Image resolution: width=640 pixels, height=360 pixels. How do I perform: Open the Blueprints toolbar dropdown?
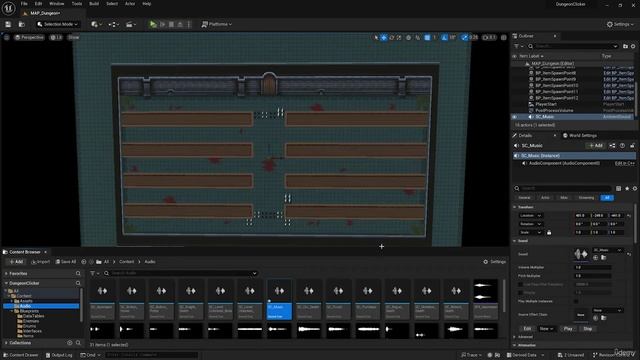(113, 24)
